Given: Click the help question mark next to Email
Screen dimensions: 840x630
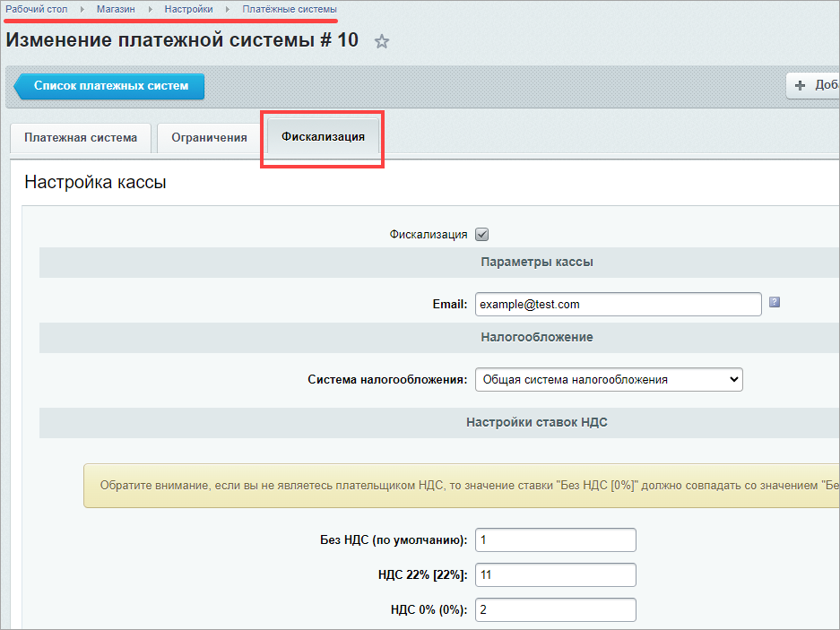Looking at the screenshot, I should click(775, 303).
